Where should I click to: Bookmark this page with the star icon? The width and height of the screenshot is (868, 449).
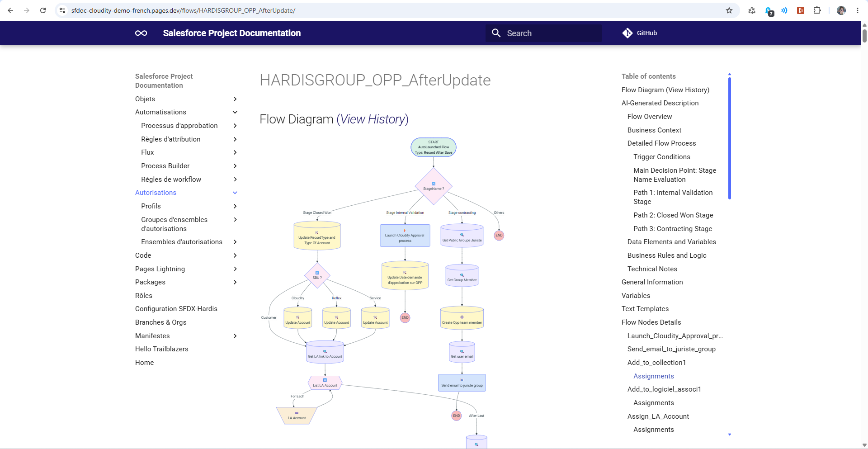(729, 10)
